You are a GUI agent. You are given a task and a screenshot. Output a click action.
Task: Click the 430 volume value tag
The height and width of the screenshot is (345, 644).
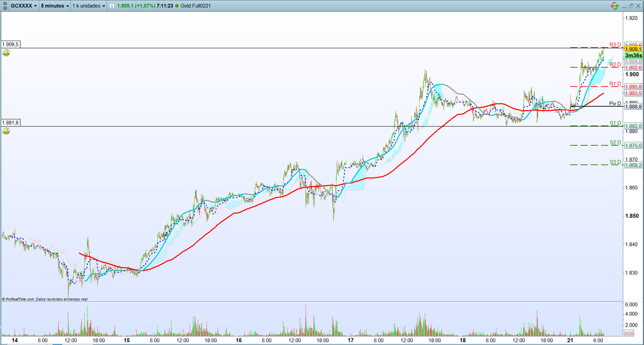629,333
